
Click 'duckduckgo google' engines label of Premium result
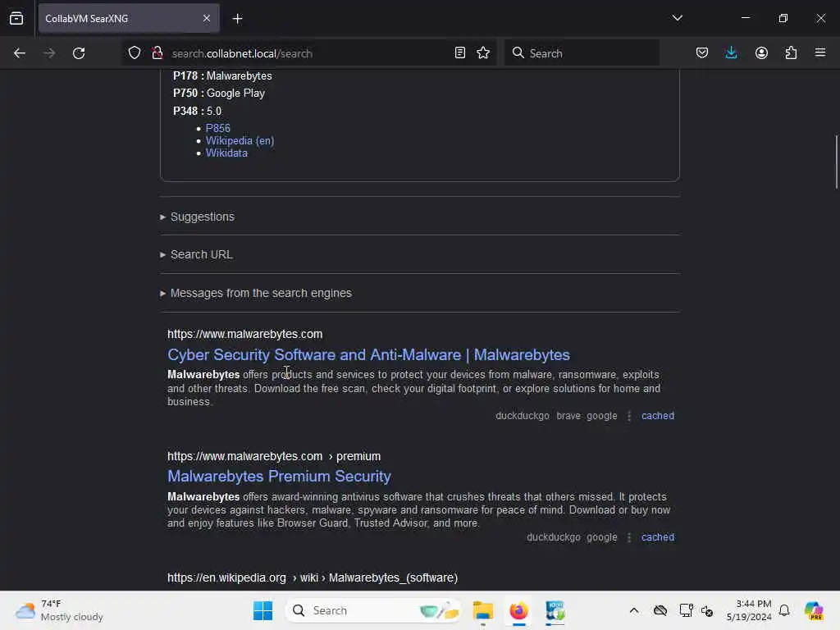pos(572,536)
